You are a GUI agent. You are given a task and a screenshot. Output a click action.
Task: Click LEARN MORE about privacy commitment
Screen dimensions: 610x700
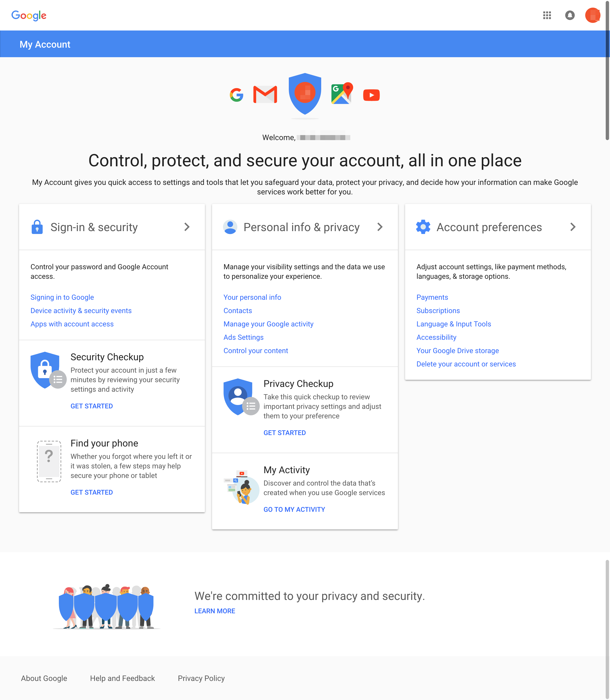[x=215, y=610]
